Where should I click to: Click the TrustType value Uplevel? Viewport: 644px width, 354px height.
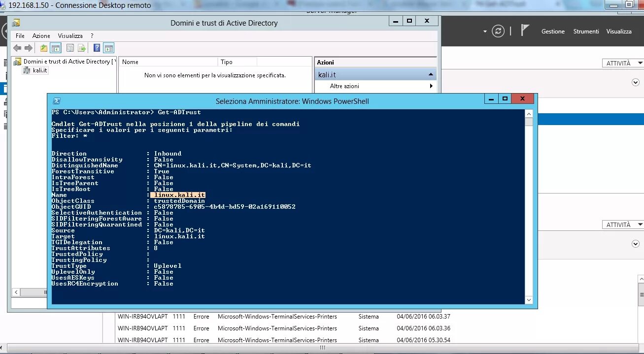click(x=168, y=266)
